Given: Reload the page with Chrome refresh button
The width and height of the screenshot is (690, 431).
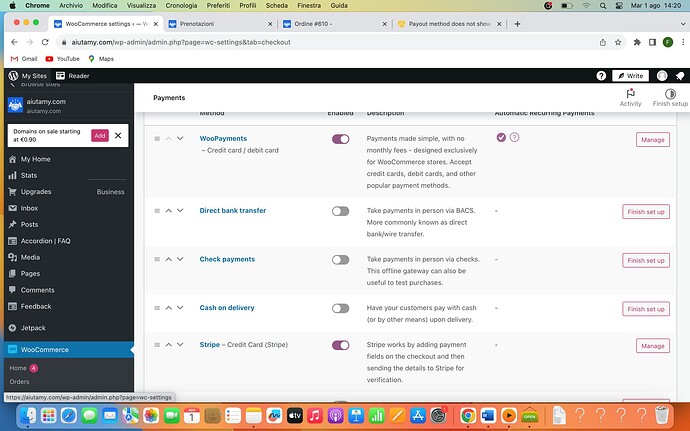Looking at the screenshot, I should point(45,42).
